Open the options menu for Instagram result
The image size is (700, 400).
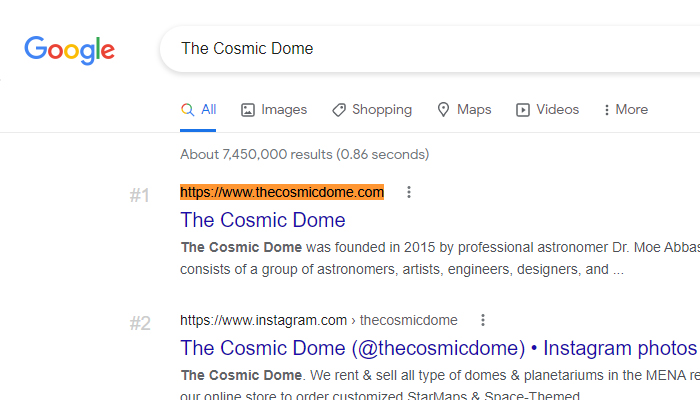click(483, 320)
